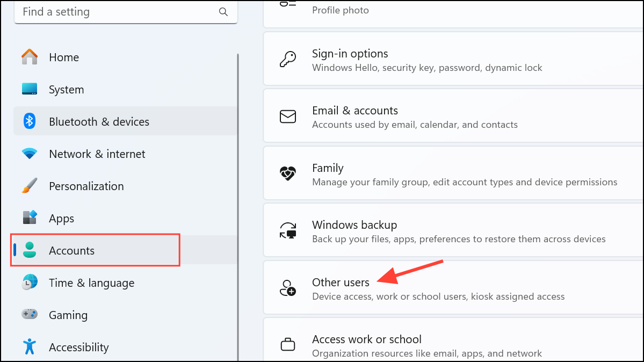Click the Time & language clock icon
Screen dimensions: 644x362
[x=30, y=283]
